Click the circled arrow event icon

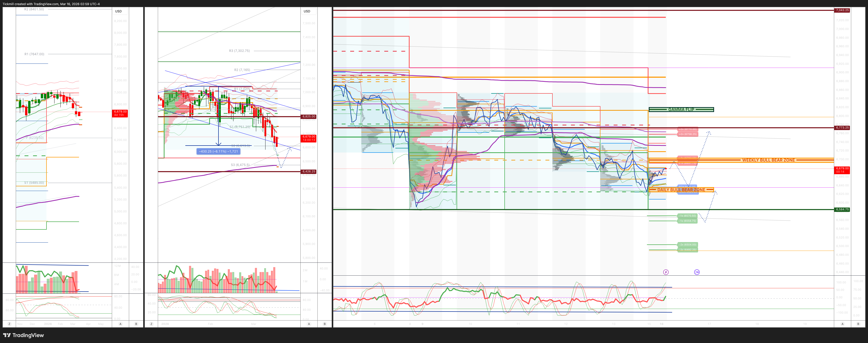697,272
